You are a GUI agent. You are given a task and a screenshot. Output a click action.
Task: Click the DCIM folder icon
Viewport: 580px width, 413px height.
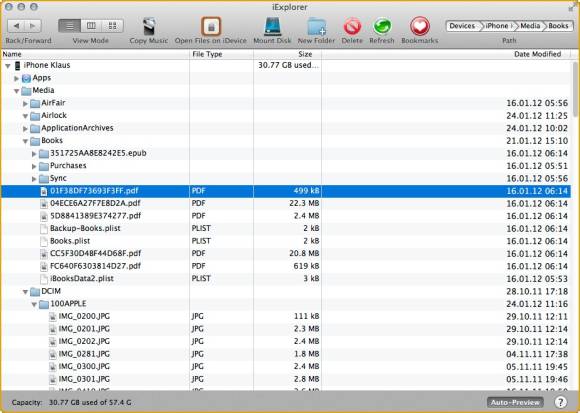pos(35,292)
